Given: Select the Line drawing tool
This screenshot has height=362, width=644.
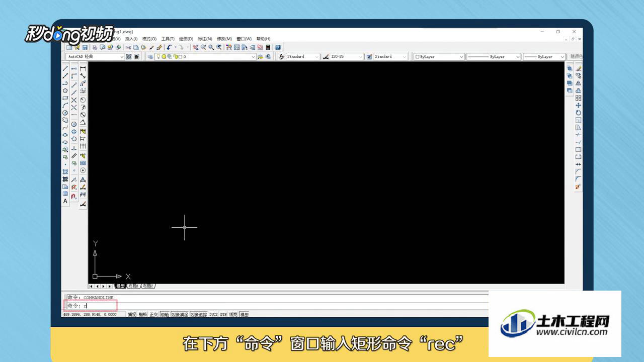Looking at the screenshot, I should tap(65, 68).
